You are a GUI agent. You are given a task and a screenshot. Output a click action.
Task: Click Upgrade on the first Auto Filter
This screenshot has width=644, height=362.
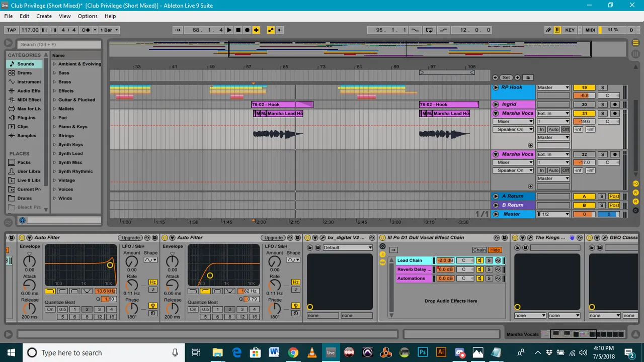coord(130,238)
